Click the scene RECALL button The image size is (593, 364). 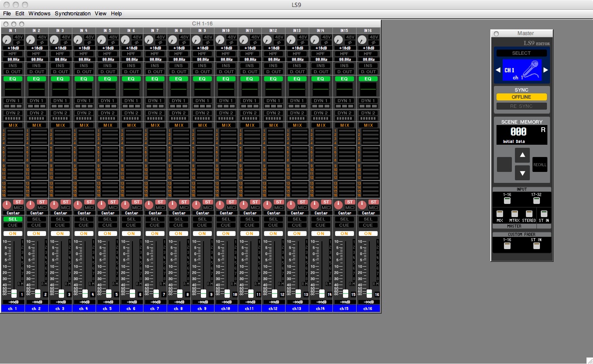540,164
